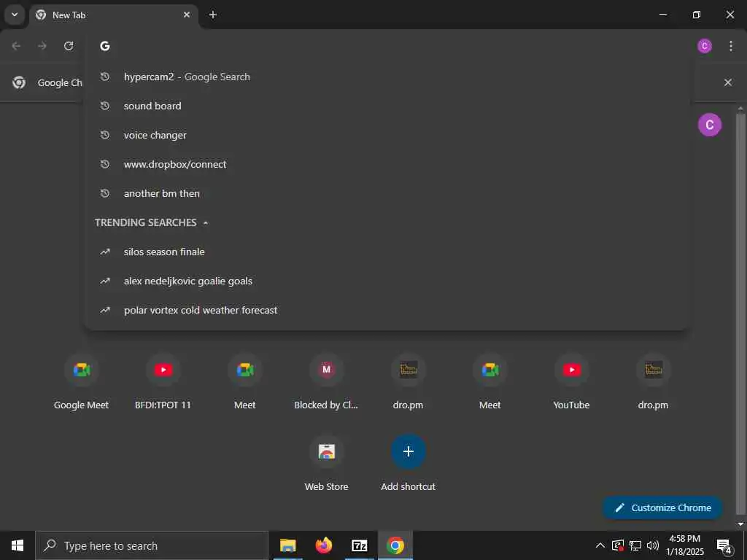This screenshot has height=560, width=747.
Task: Dismiss the Google Chrome info bar
Action: [728, 82]
